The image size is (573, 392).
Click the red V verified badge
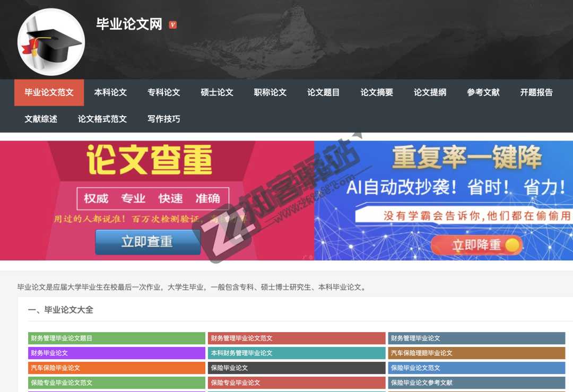point(172,25)
